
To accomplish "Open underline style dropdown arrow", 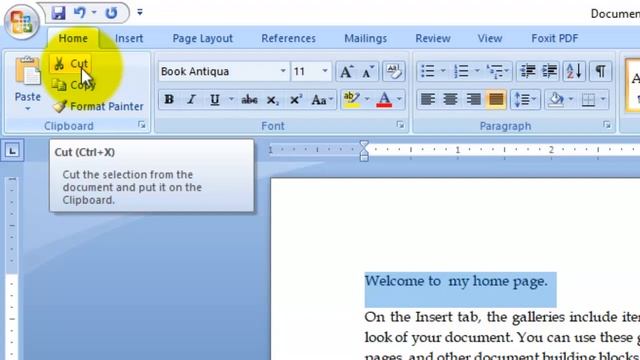I will coord(231,99).
